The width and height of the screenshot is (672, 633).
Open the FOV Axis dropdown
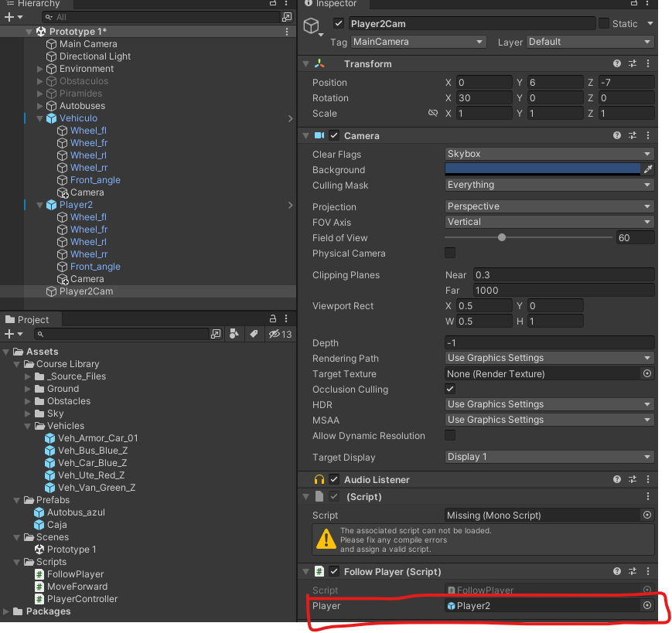549,222
